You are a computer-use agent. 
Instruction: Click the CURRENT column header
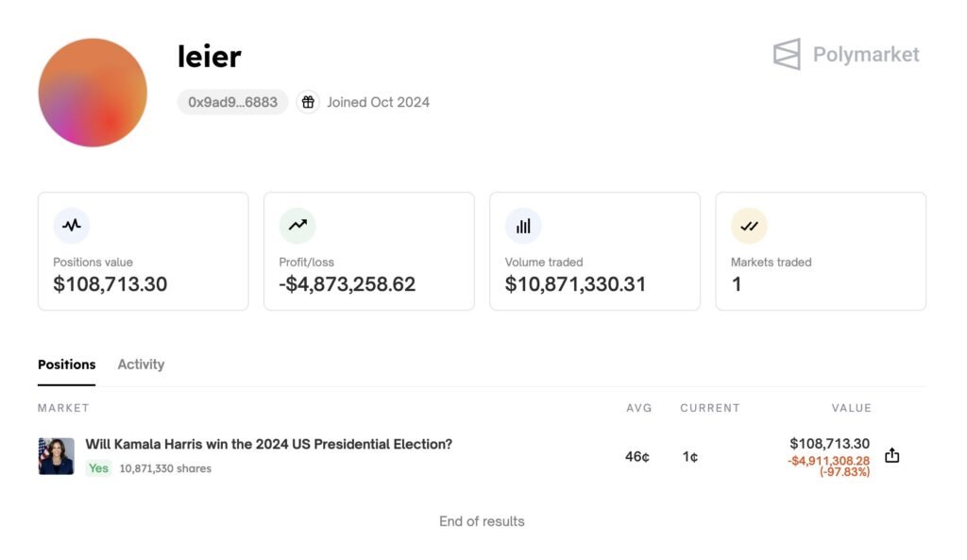(x=709, y=408)
